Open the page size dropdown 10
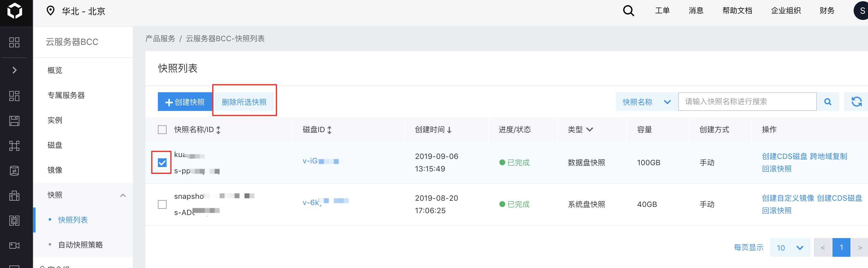This screenshot has height=268, width=868. pos(790,247)
